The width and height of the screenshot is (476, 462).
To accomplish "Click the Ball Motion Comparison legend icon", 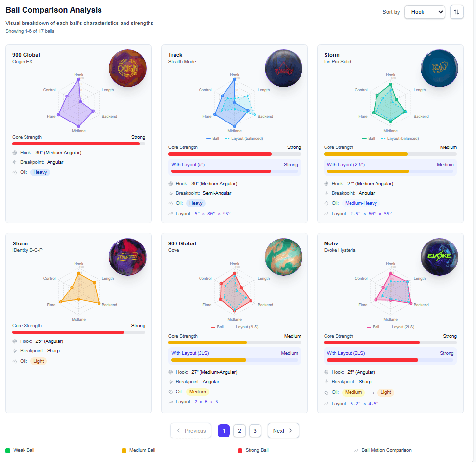I will (356, 450).
